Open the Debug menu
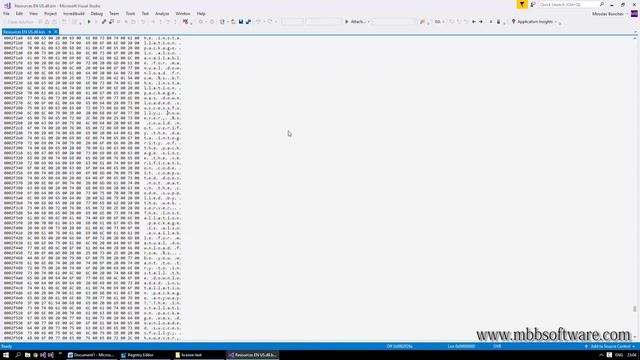 click(x=97, y=13)
